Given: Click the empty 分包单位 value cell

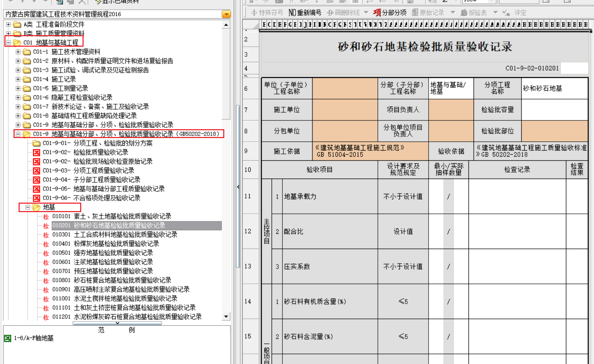Looking at the screenshot, I should click(x=345, y=131).
